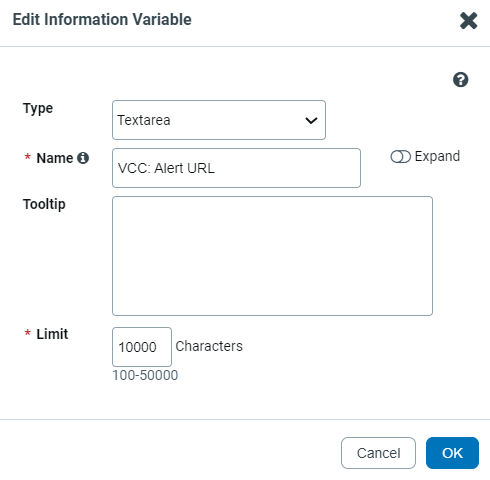Click the Expand label text

(437, 156)
